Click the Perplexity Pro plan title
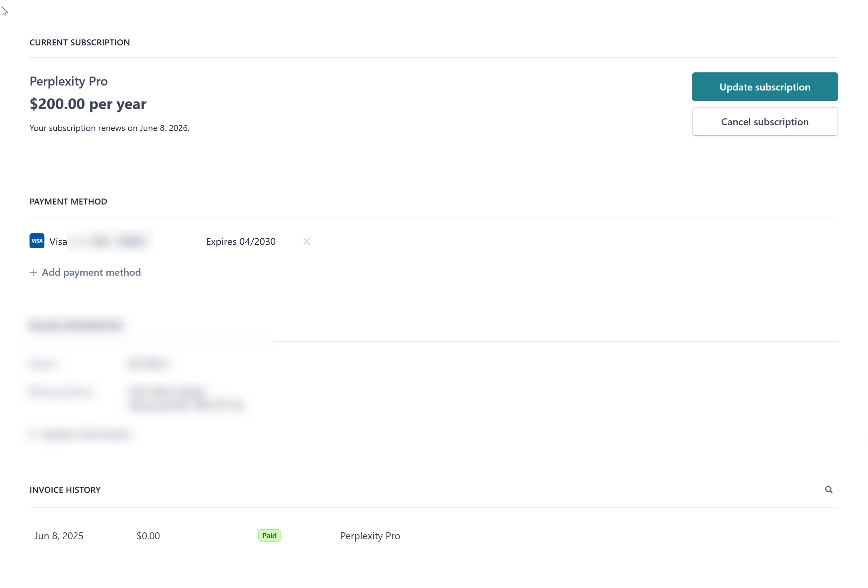This screenshot has width=868, height=588. 69,82
